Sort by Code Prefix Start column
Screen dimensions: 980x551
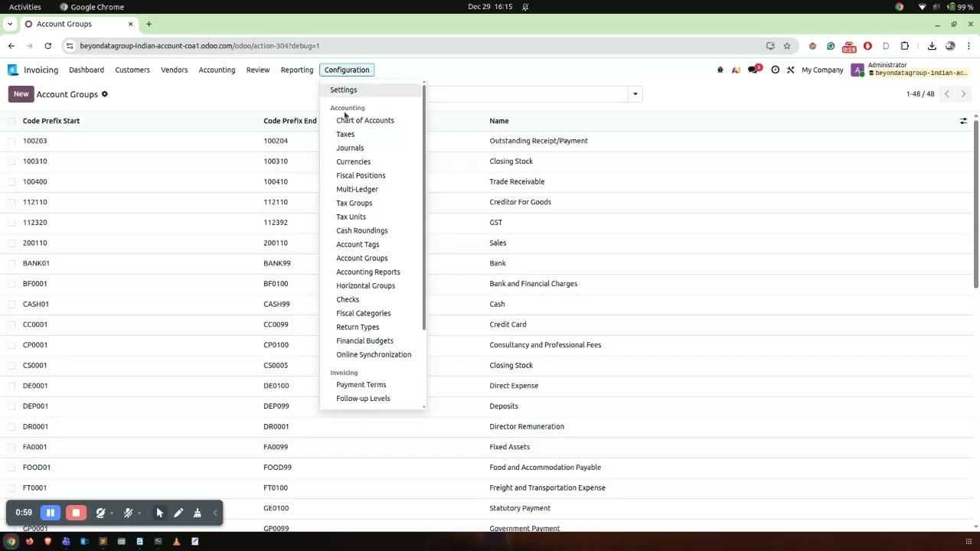point(51,121)
